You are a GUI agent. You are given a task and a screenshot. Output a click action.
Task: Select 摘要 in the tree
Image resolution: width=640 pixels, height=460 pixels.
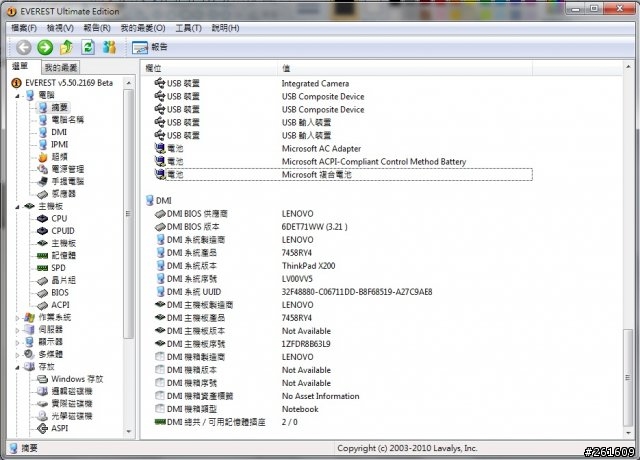60,107
